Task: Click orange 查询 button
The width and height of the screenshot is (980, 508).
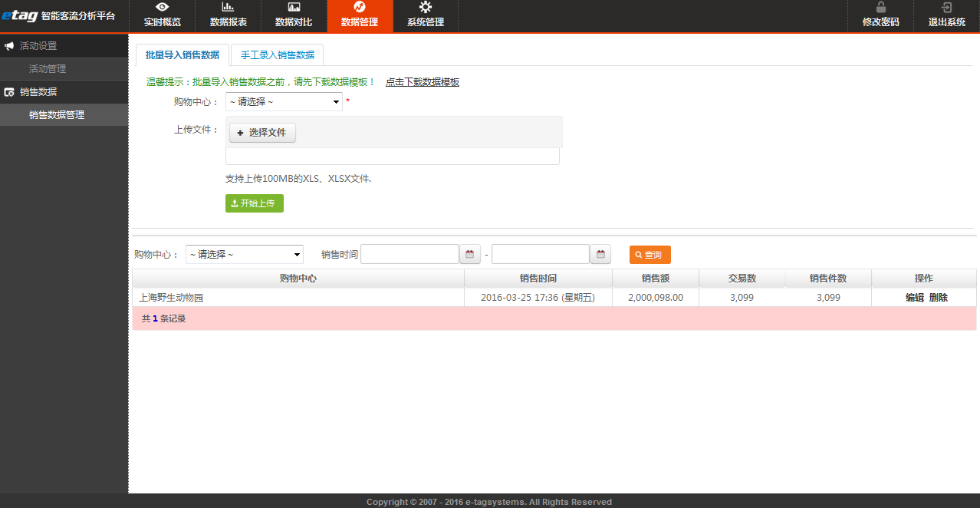Action: (650, 255)
